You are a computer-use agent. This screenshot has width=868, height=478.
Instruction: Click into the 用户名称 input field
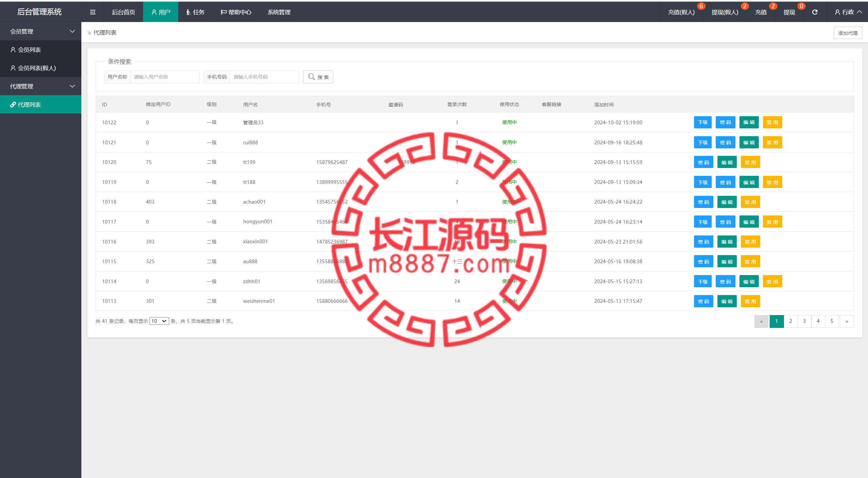click(x=165, y=77)
